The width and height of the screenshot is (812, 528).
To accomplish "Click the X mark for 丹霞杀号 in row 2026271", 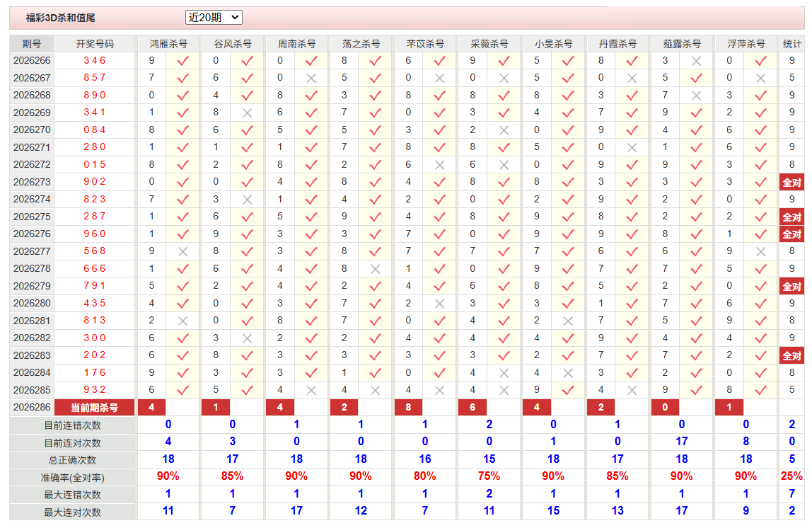I will coord(632,148).
